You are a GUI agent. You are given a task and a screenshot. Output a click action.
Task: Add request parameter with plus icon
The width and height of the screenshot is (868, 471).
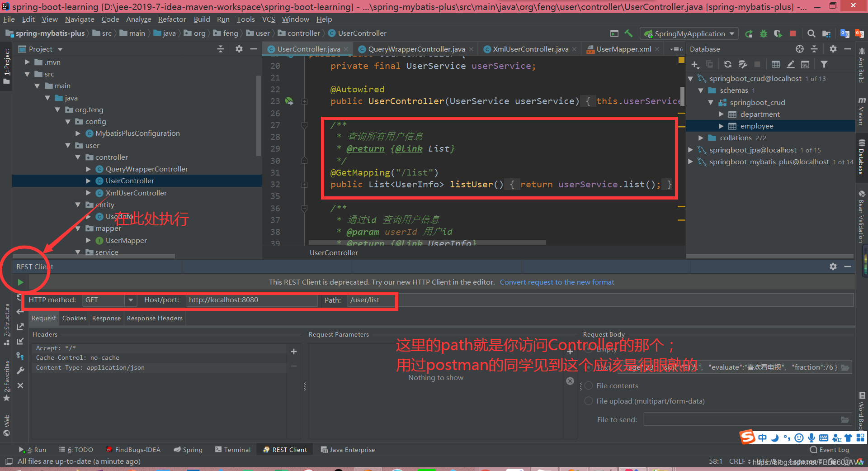coord(570,352)
